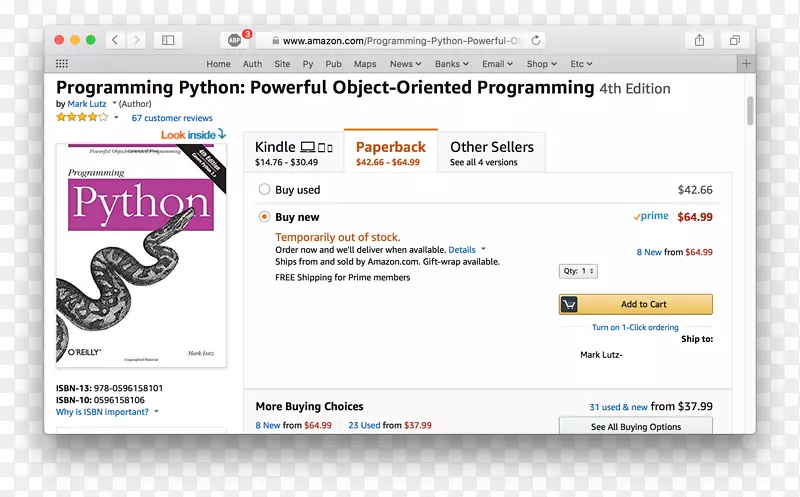Open the 67 customer reviews link

pyautogui.click(x=172, y=118)
